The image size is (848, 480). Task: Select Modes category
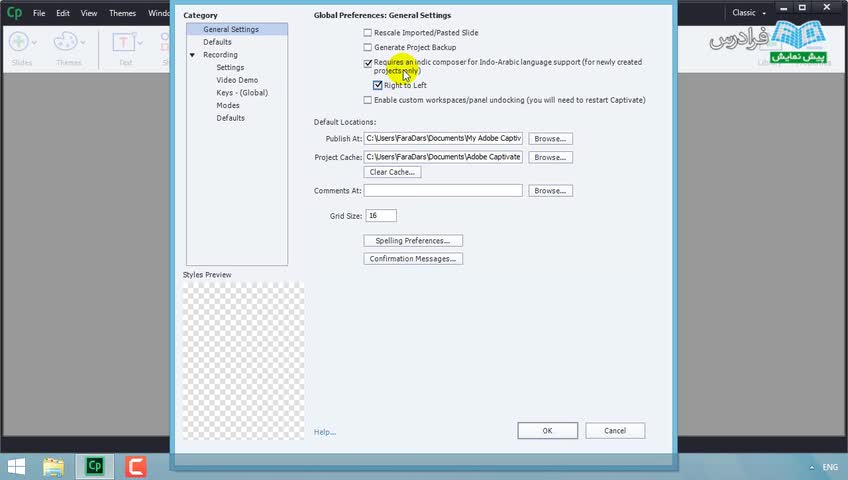tap(228, 105)
